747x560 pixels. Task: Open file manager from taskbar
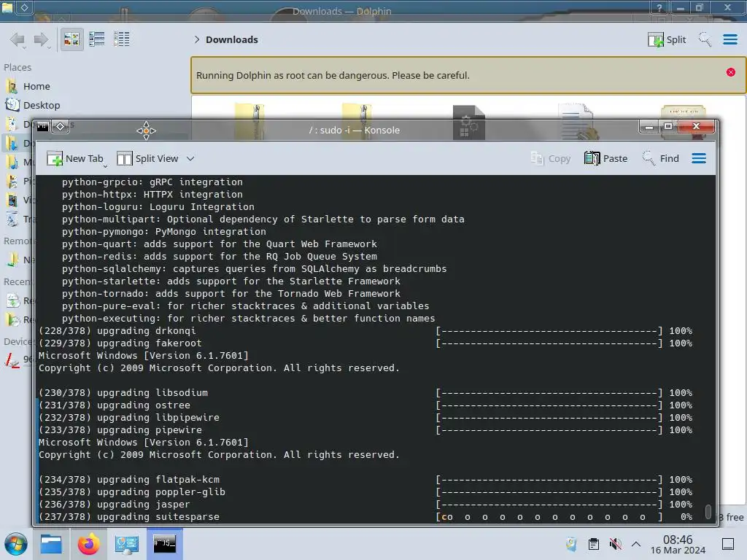click(51, 544)
